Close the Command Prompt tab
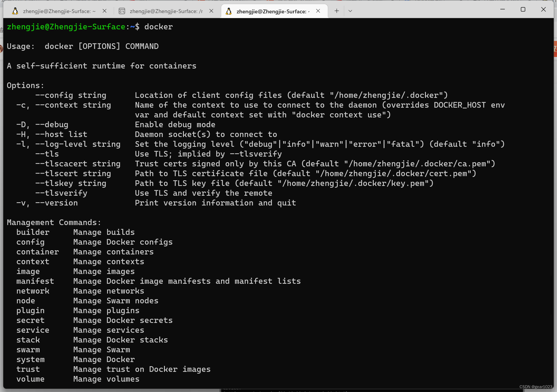This screenshot has width=557, height=392. point(211,11)
